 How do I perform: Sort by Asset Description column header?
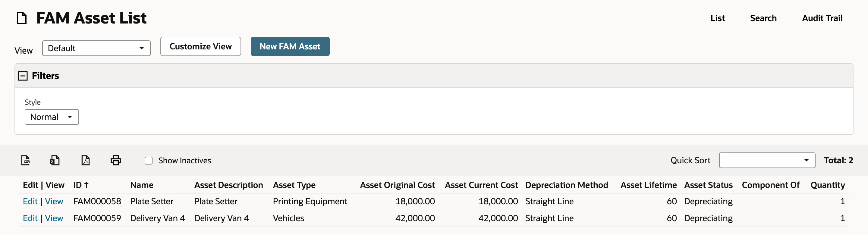228,185
